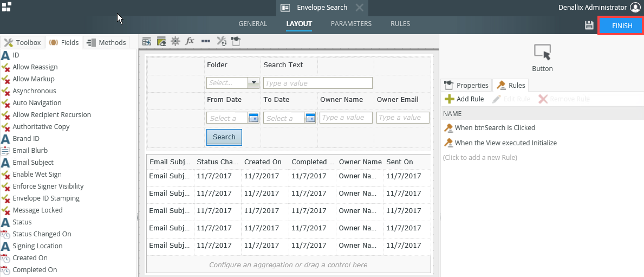Viewport: 644px width, 277px height.
Task: Click the text icon beside Brand ID
Action: coord(5,139)
